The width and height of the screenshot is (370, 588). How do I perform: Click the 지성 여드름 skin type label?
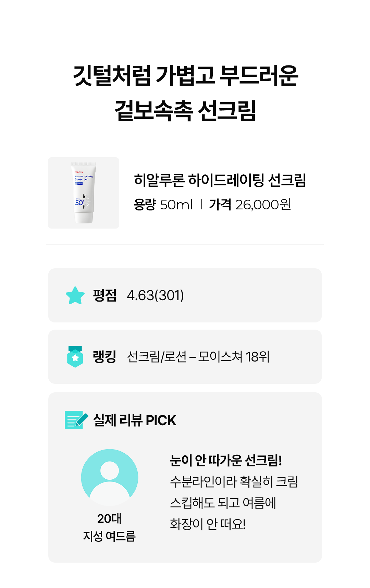[x=109, y=536]
